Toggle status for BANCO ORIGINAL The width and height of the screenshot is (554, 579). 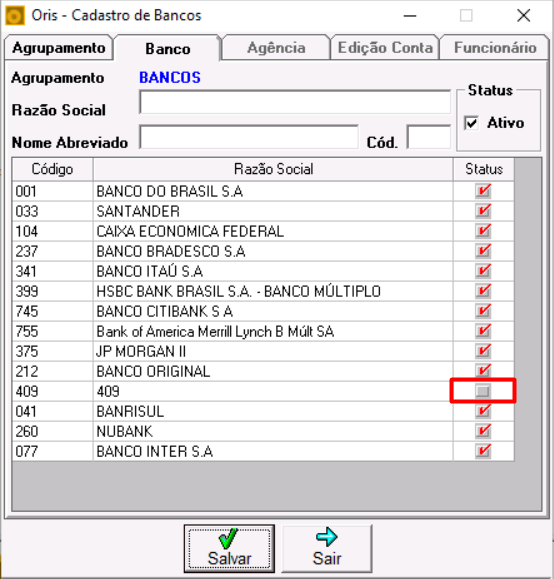(483, 371)
